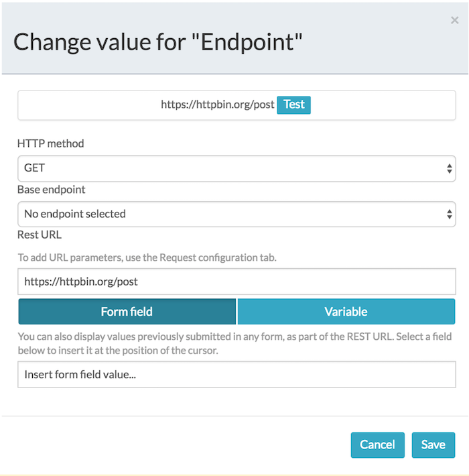Click the 'Base endpoint' label

(52, 190)
